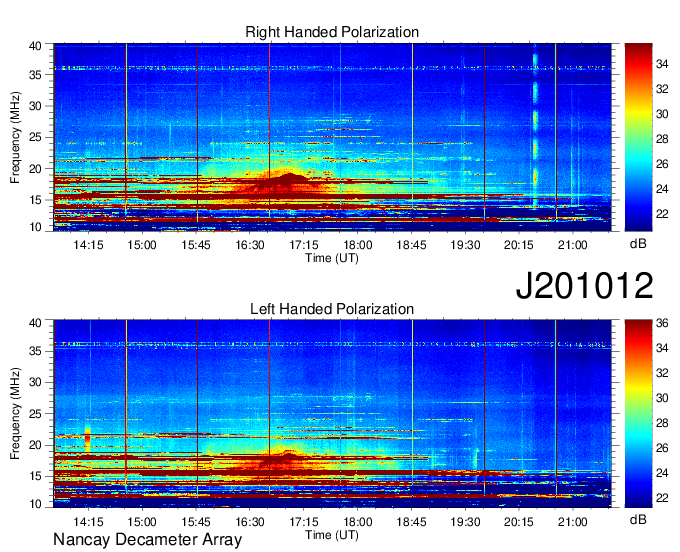Click the "25" frequency tick on the Right Handed plot
The image size is (680, 552).
click(x=35, y=137)
